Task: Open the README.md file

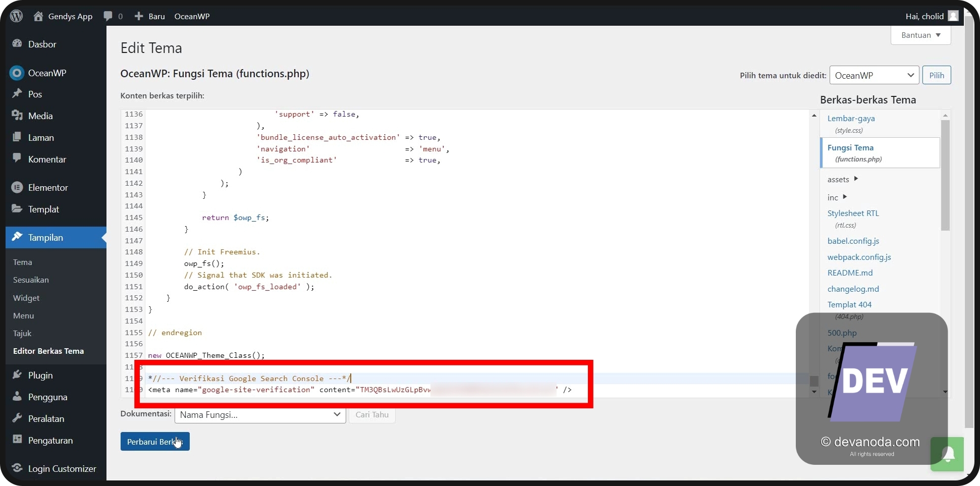Action: (850, 273)
